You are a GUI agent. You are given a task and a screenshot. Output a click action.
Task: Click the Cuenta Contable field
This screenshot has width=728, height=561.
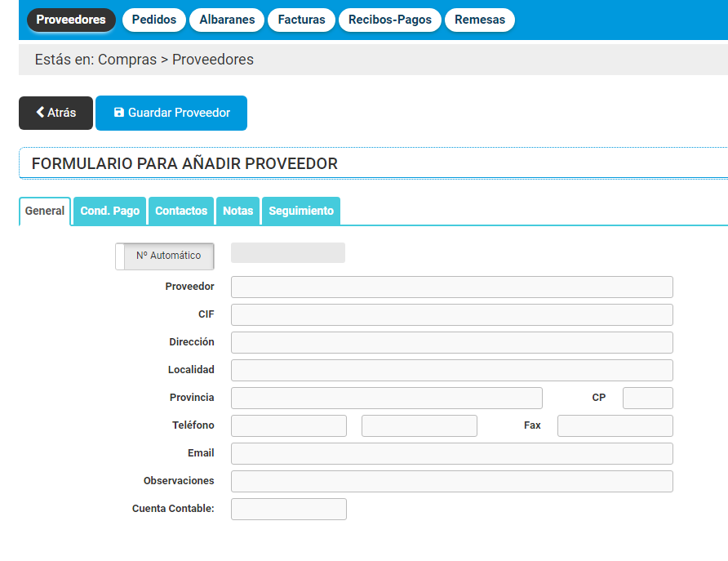coord(288,509)
